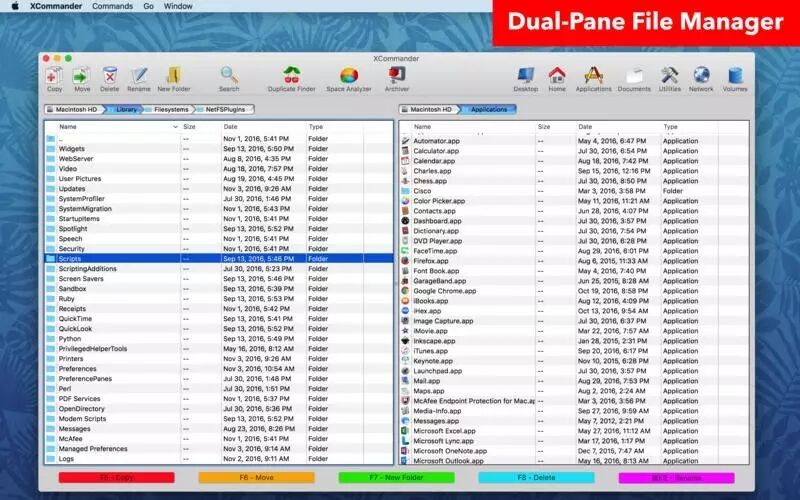800x500 pixels.
Task: Open the Apple menu
Action: click(15, 6)
